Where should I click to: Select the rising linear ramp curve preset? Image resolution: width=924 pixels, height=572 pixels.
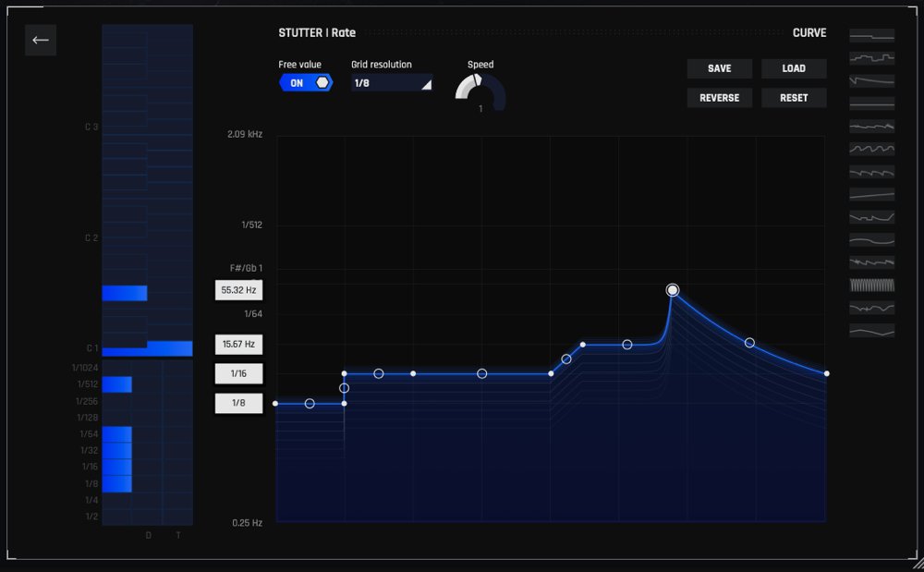click(871, 195)
